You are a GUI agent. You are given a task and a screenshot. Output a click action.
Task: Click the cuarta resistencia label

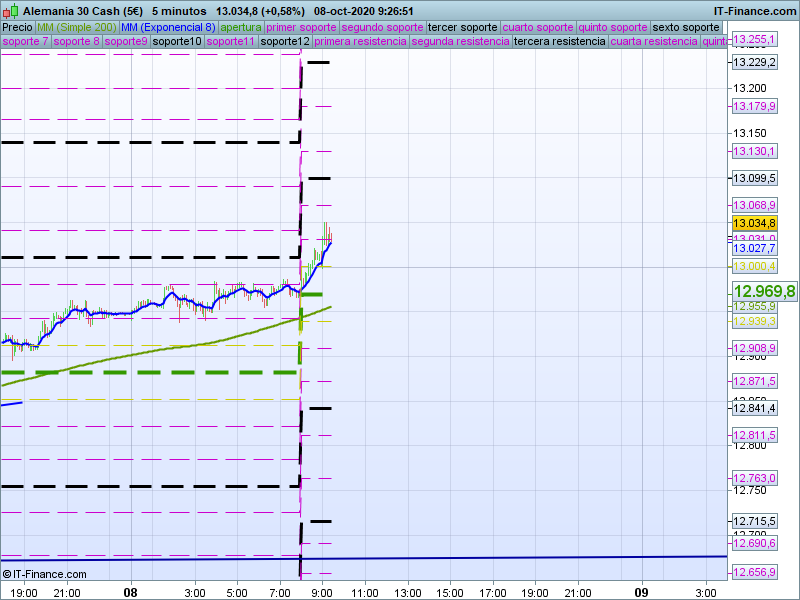[654, 42]
